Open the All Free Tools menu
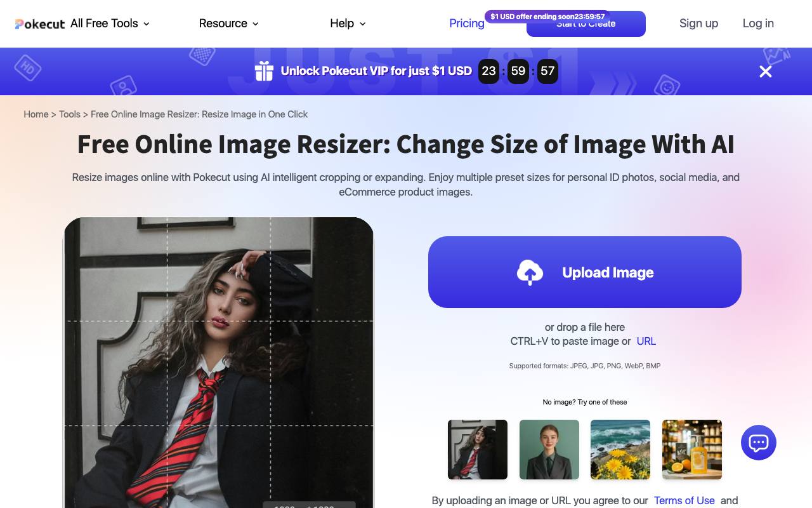 [110, 23]
